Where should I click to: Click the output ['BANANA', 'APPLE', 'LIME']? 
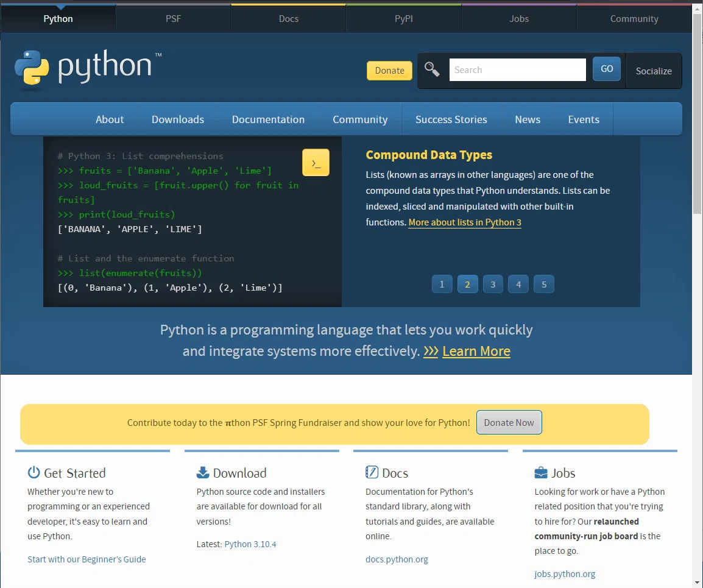(x=130, y=229)
